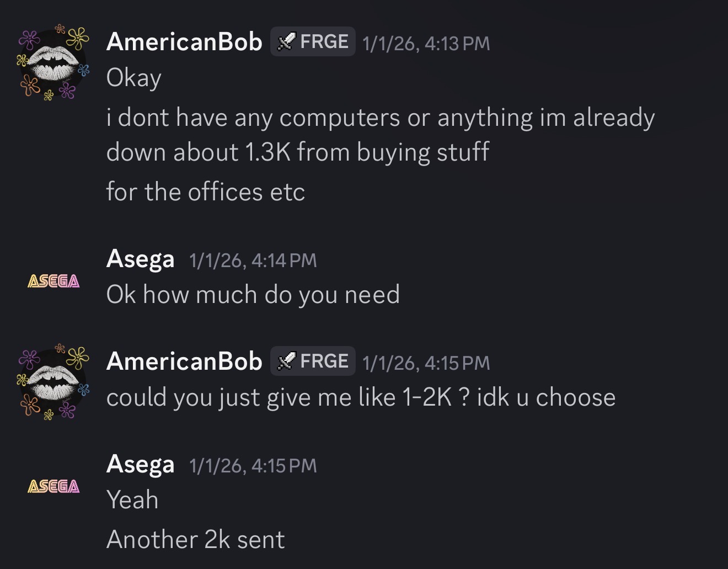Click Asega's logo avatar on the 4:15 PM message
The image size is (728, 569).
pos(53,486)
